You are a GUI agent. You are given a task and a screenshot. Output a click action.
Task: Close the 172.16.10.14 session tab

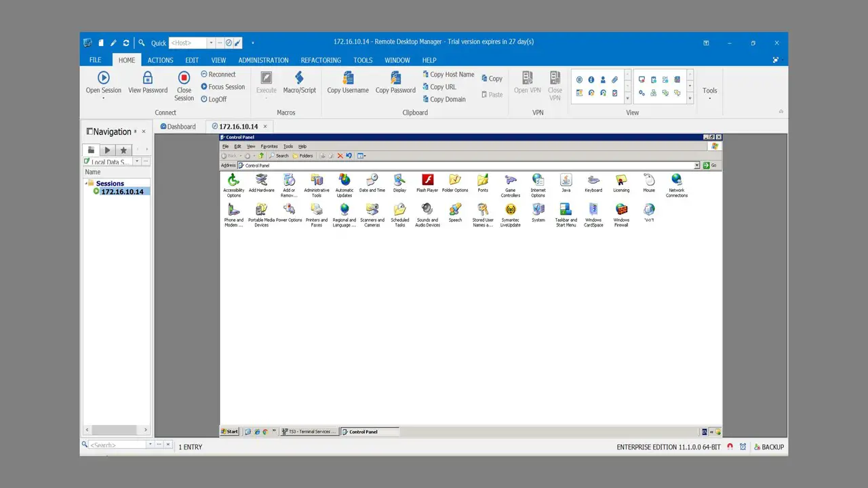click(265, 127)
